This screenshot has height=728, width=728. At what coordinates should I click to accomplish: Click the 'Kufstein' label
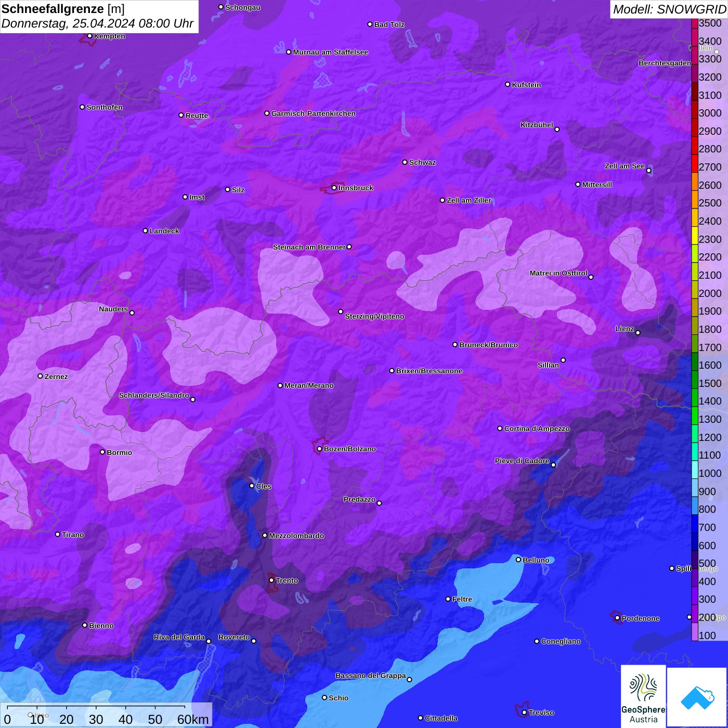(527, 85)
